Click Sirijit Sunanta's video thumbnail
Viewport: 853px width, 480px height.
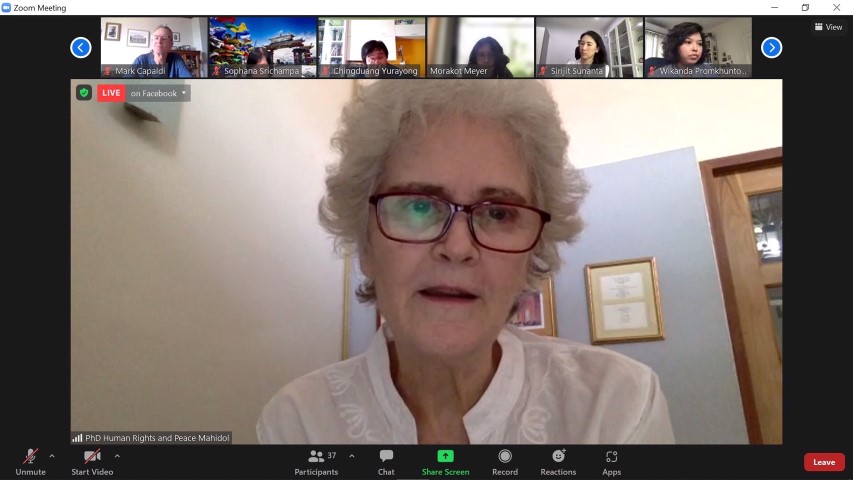point(588,47)
